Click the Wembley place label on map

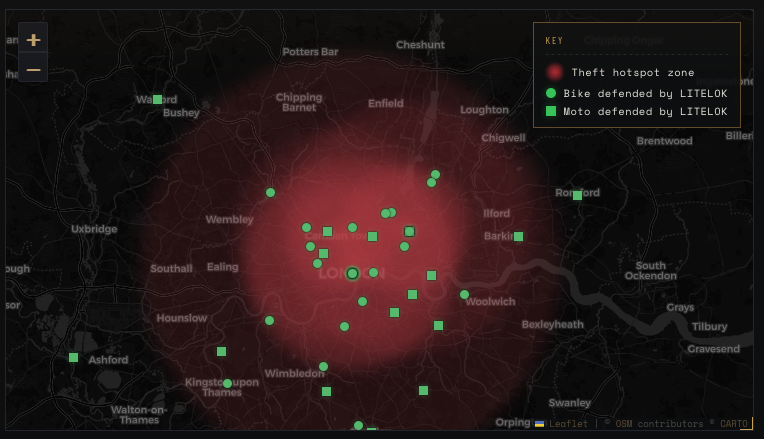(x=229, y=220)
